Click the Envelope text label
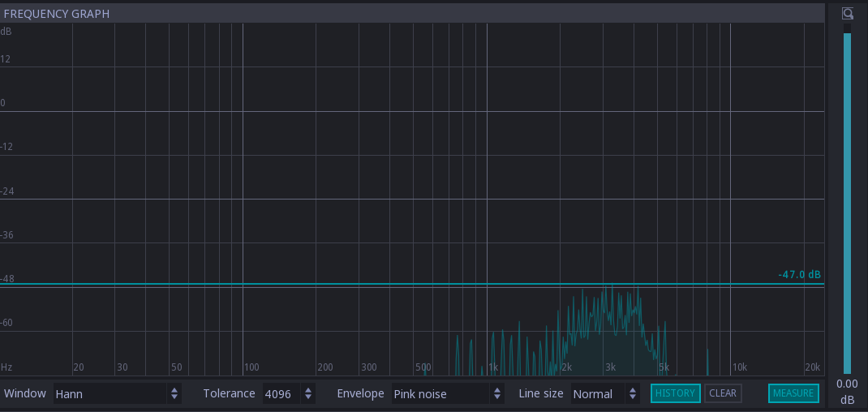 point(360,394)
